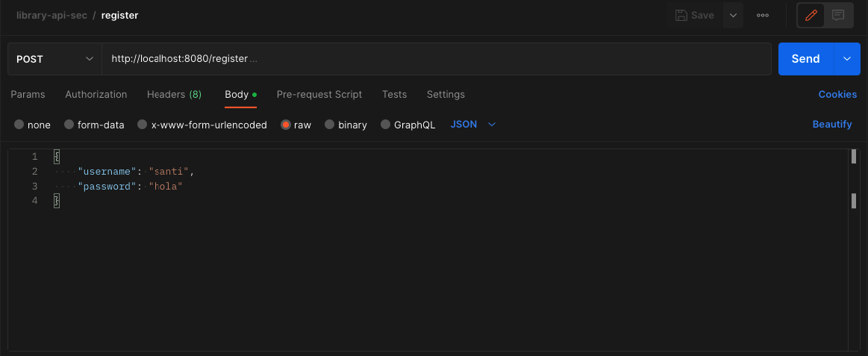Switch to the Pre-request Script tab

point(319,94)
